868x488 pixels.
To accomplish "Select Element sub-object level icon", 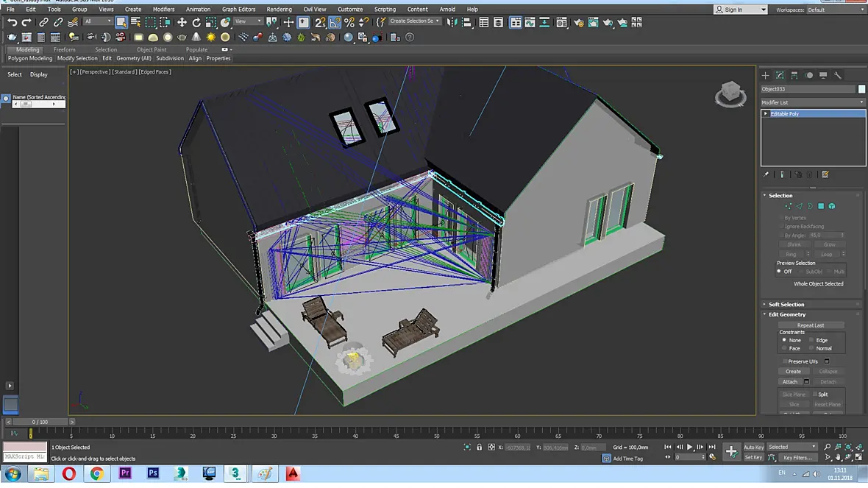I will click(832, 206).
